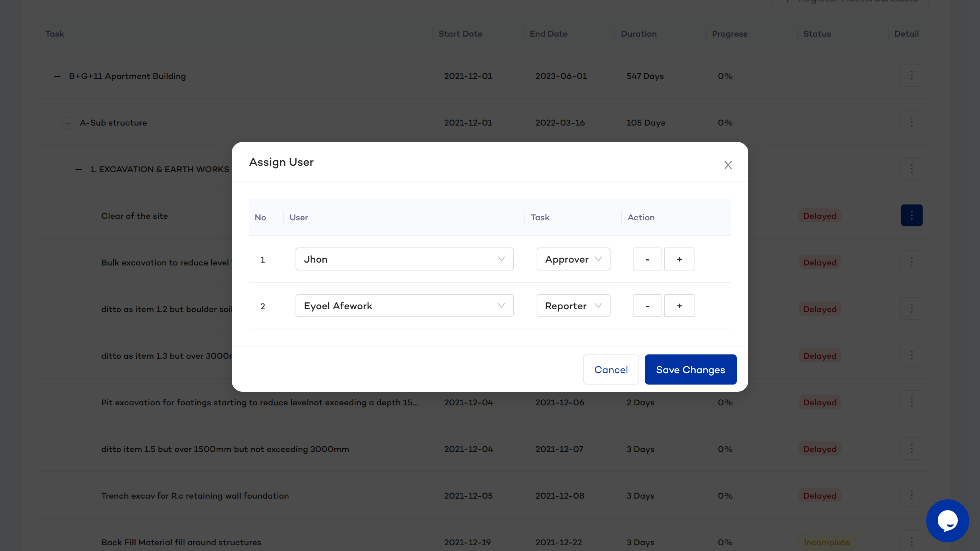Add row after Eyoel Afework with plus
Screen dimensions: 980x551
tap(679, 306)
